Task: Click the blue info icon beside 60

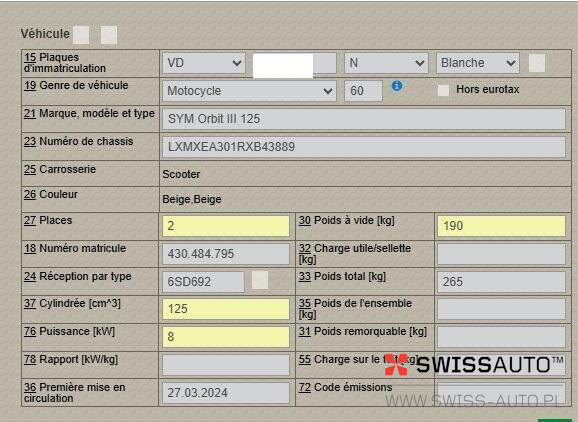Action: [x=397, y=86]
